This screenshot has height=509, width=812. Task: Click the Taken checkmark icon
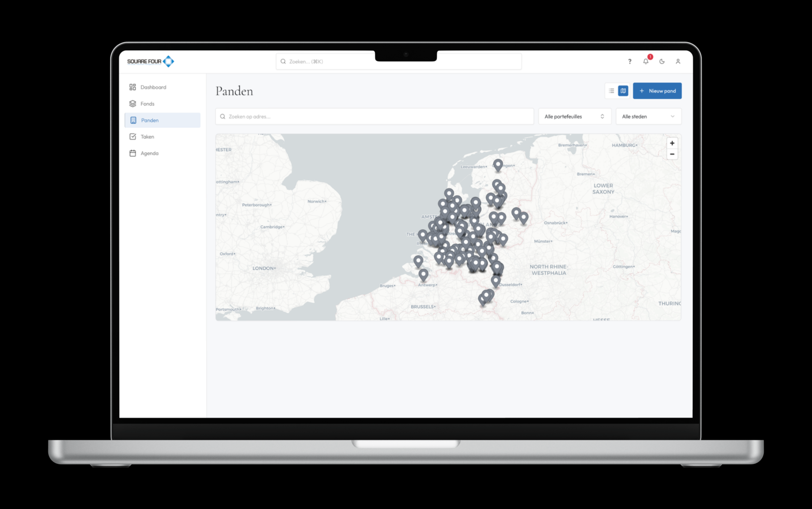click(132, 136)
